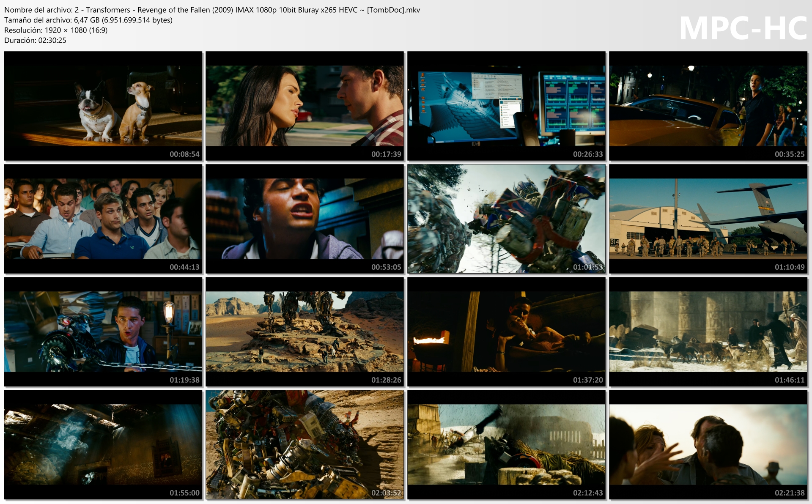Select the desert rock frame at 01:28:26

point(304,331)
